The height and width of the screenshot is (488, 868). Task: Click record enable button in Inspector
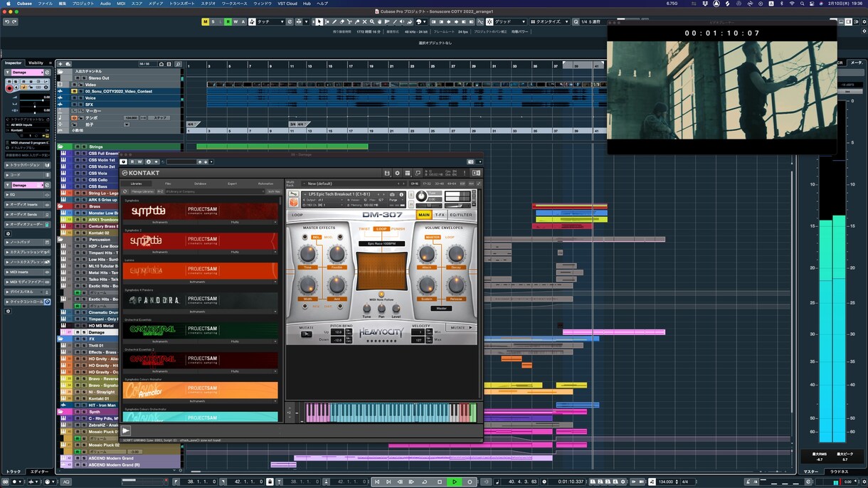(x=9, y=88)
